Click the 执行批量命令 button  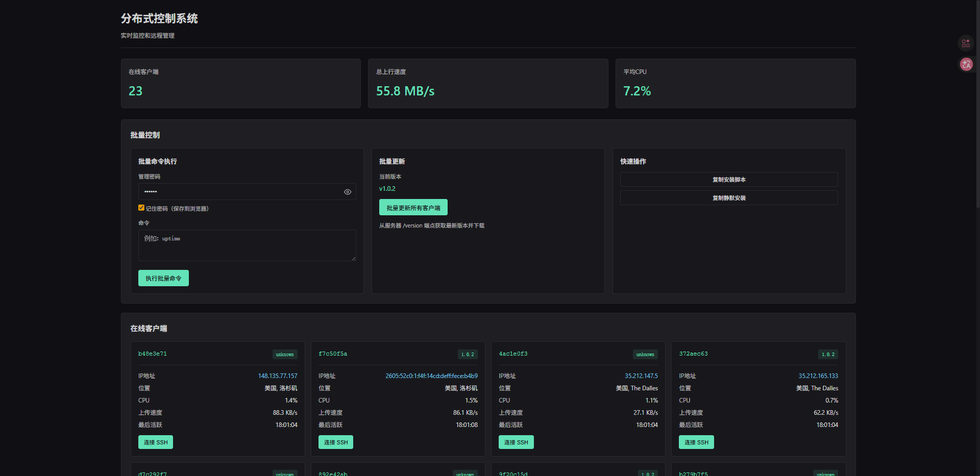tap(163, 278)
